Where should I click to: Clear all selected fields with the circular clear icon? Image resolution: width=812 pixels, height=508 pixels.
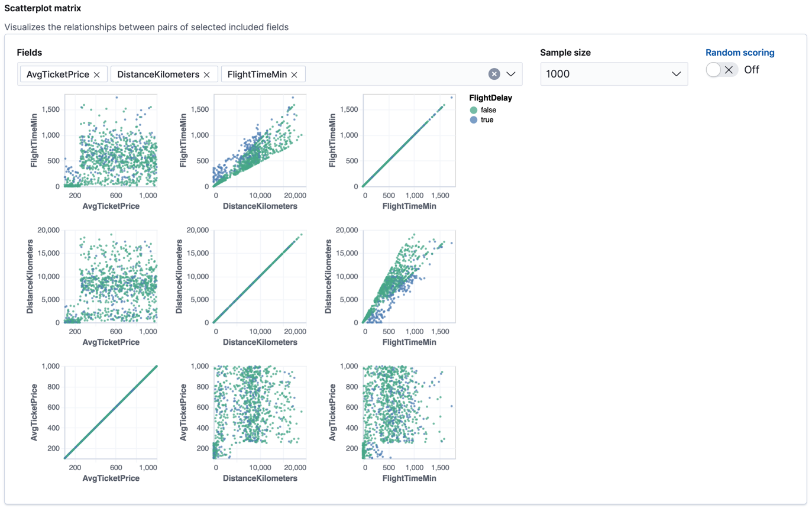494,74
